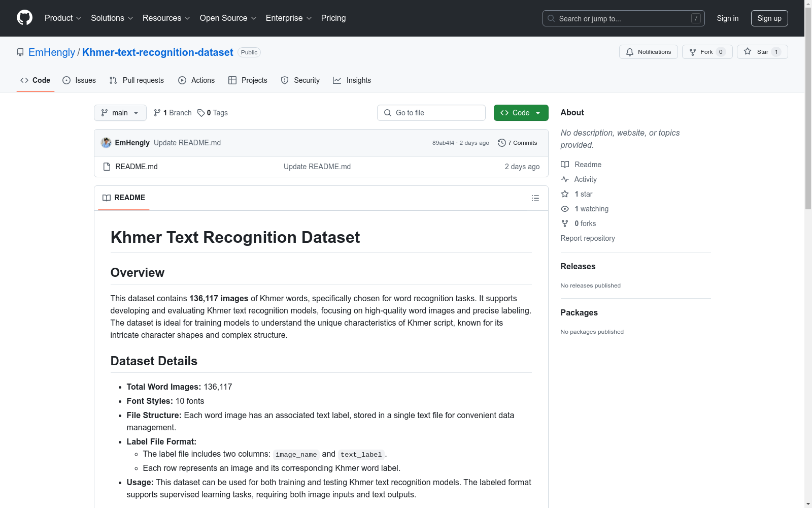812x508 pixels.
Task: Expand the Solutions menu
Action: coord(112,18)
